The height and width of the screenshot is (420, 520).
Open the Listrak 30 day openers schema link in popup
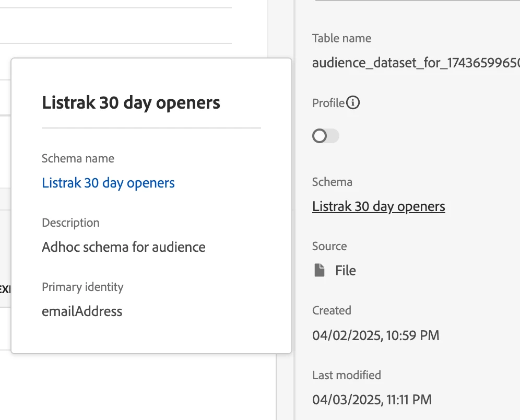click(108, 183)
